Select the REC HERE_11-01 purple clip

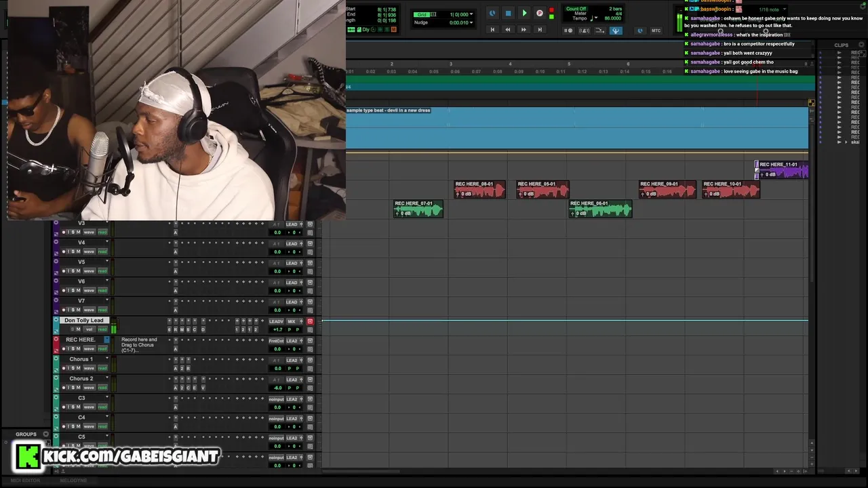coord(783,170)
